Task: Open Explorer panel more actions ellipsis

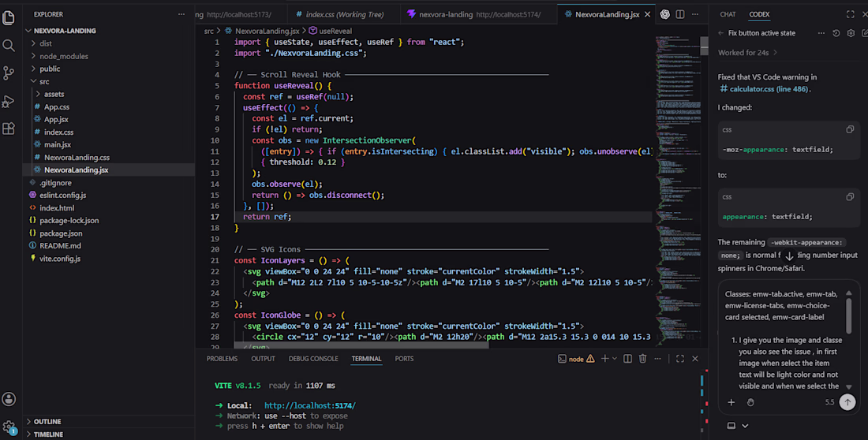Action: [x=181, y=14]
